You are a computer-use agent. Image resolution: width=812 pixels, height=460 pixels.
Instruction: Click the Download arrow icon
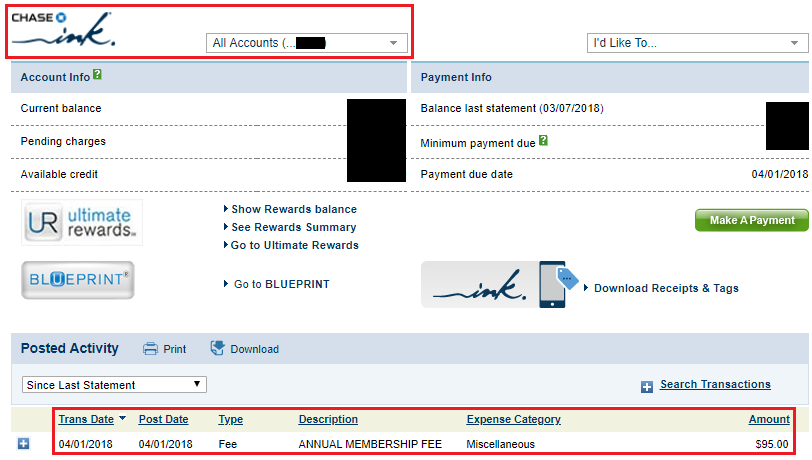point(218,348)
